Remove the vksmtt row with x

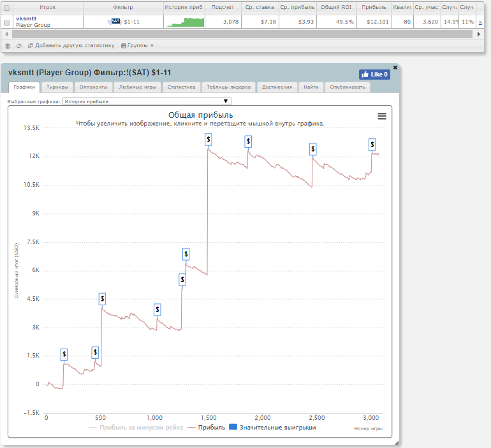(x=480, y=22)
